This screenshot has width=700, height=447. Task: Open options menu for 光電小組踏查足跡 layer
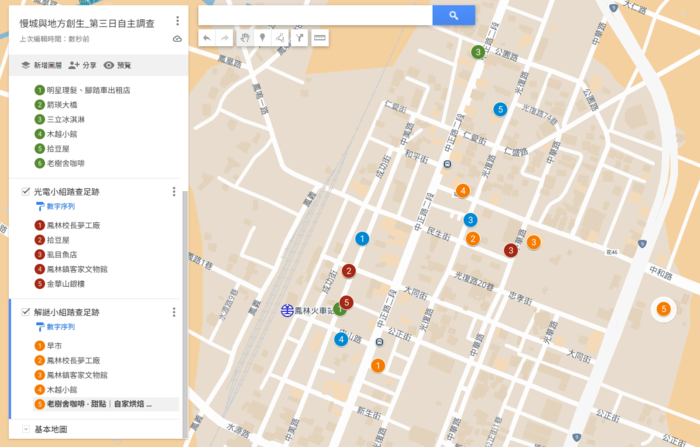174,192
